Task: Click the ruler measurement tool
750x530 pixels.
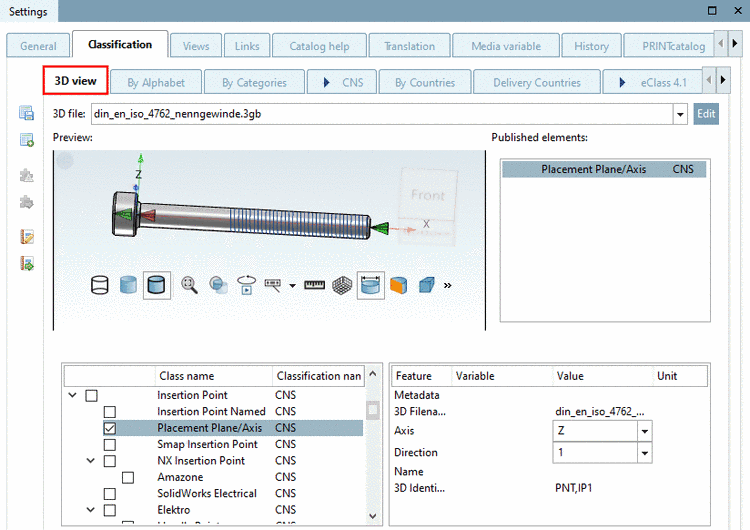Action: 314,285
